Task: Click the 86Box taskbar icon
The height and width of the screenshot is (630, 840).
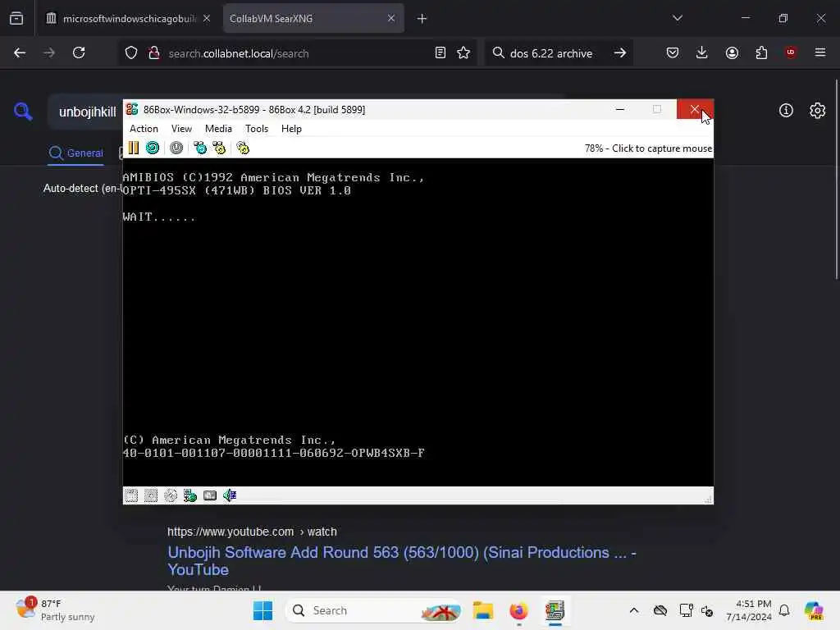Action: click(555, 610)
